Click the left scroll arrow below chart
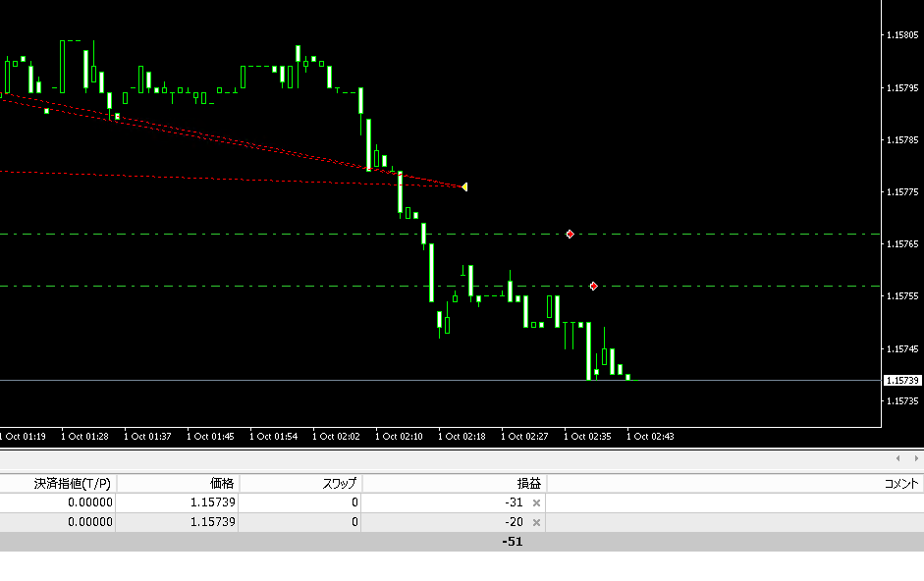 coord(898,458)
